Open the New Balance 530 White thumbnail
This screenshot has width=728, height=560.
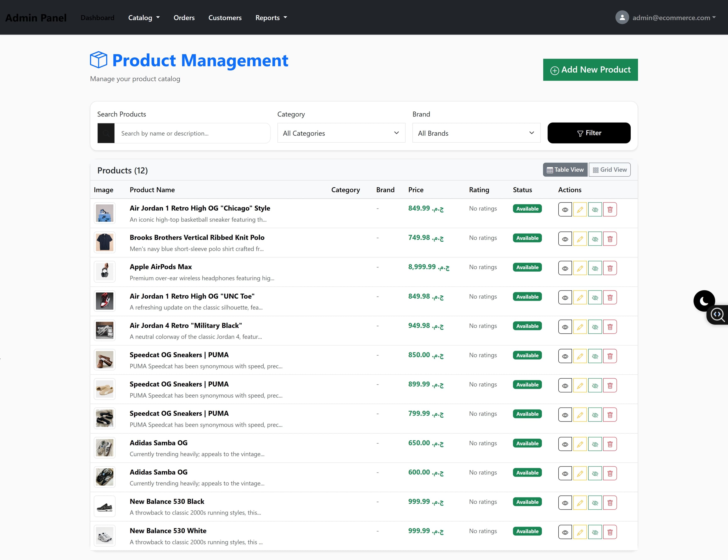pyautogui.click(x=105, y=536)
